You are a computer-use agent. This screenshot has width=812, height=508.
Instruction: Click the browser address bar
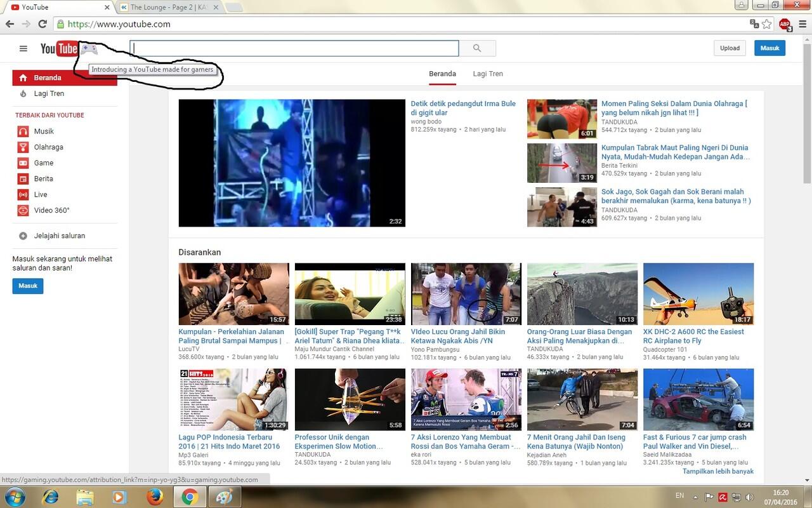(400, 24)
